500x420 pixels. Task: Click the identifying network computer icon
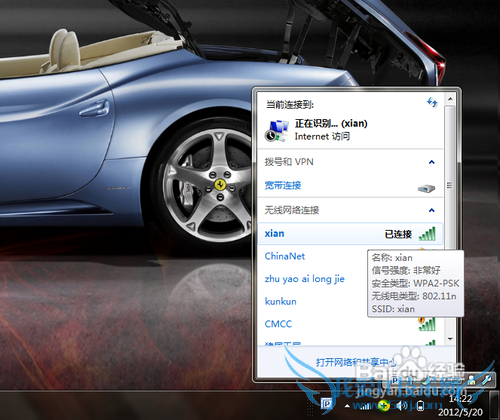pyautogui.click(x=277, y=131)
